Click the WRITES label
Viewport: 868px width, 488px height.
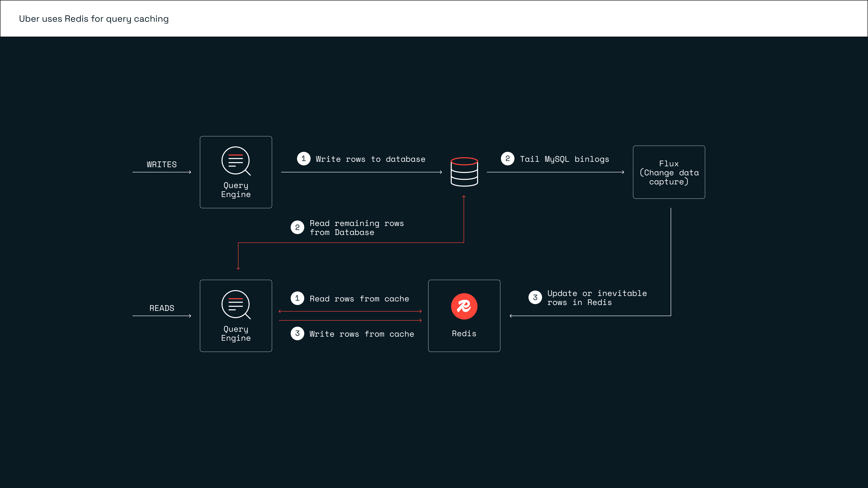tap(161, 164)
